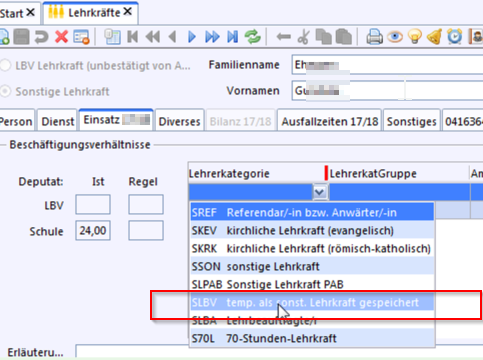This screenshot has height=360, width=483.
Task: Click the Lehrerkategorie column header
Action: tap(256, 173)
